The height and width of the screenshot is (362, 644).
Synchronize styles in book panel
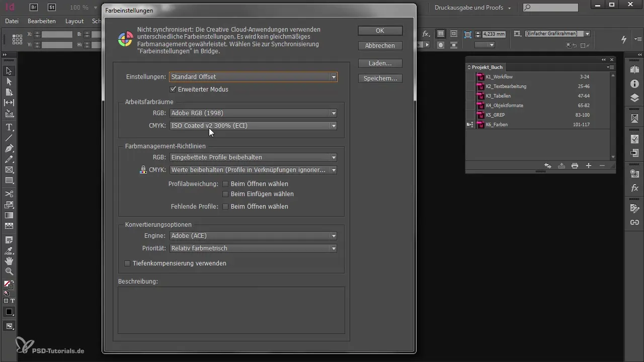[548, 166]
